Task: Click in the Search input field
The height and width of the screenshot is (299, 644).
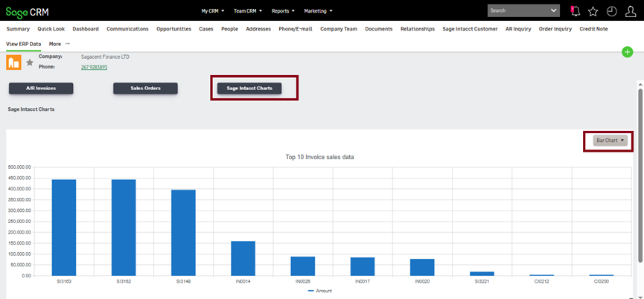Action: (x=517, y=11)
